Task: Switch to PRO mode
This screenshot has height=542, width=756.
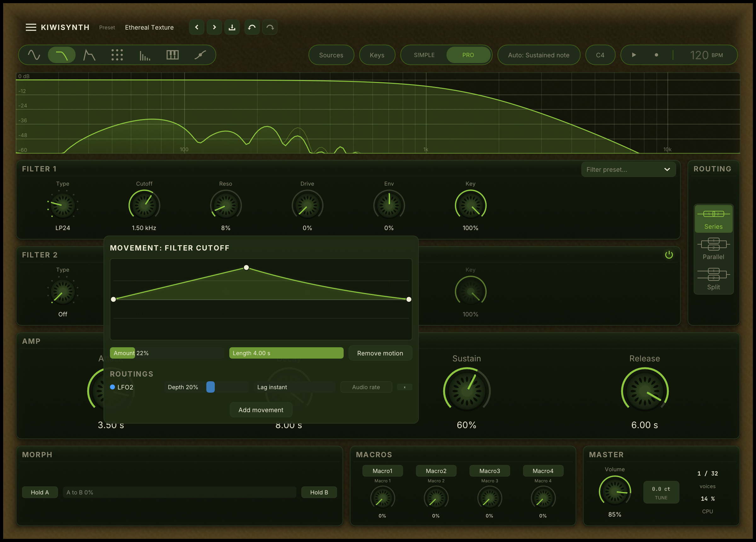Action: coord(468,55)
